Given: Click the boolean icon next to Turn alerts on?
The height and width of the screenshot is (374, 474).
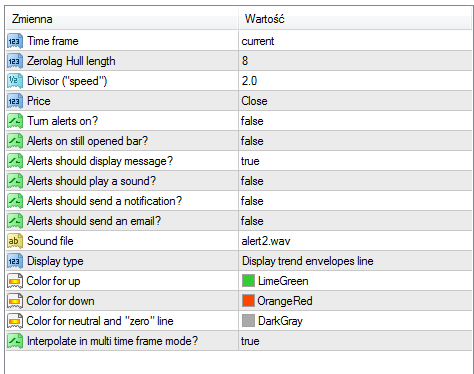Looking at the screenshot, I should pyautogui.click(x=15, y=121).
